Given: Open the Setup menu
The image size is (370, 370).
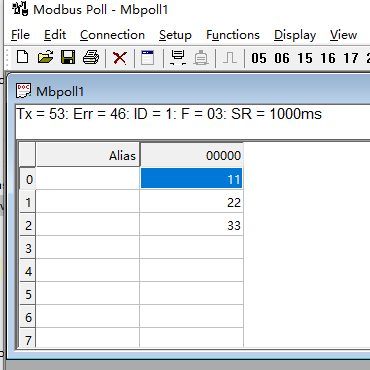Looking at the screenshot, I should point(175,35).
